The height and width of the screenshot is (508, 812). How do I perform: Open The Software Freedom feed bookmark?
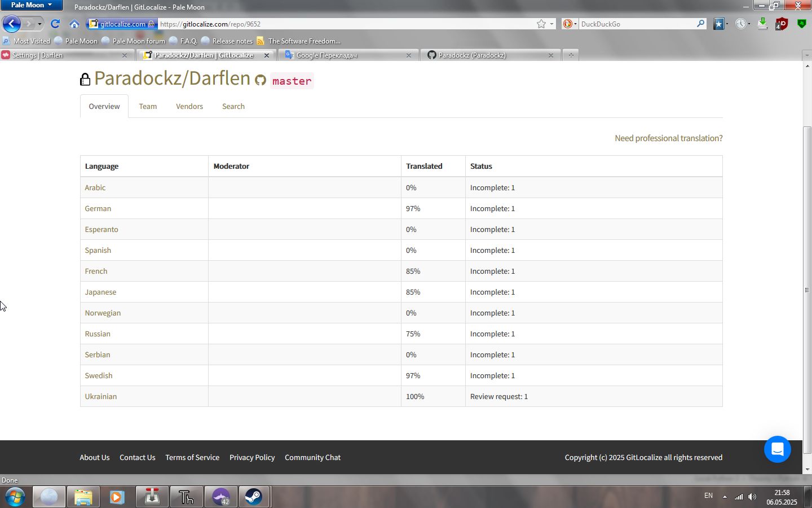click(x=298, y=41)
